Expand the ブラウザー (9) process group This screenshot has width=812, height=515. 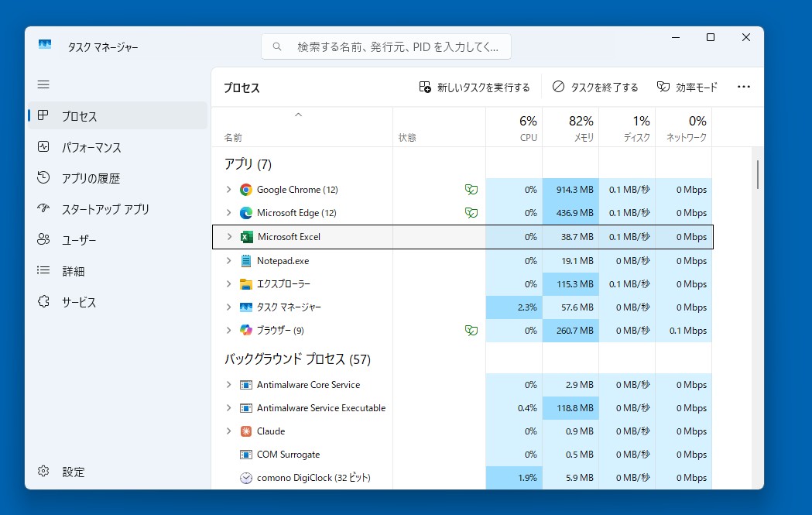tap(228, 330)
